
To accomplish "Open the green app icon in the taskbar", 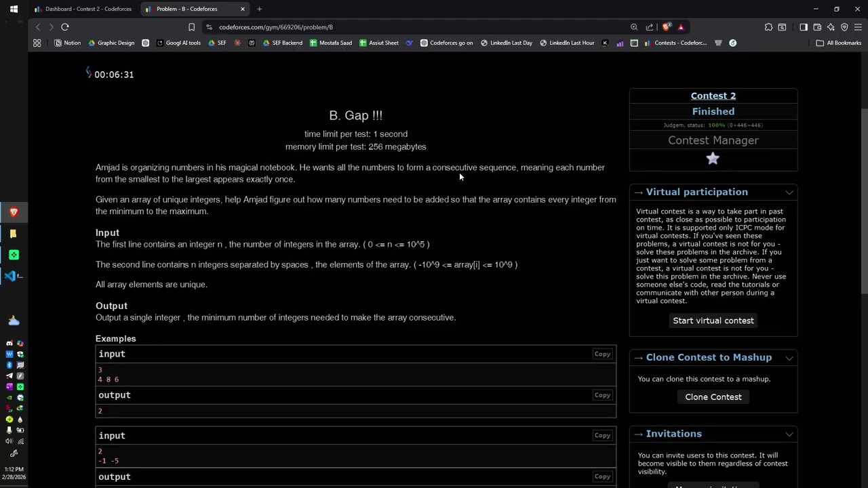I will (14, 255).
